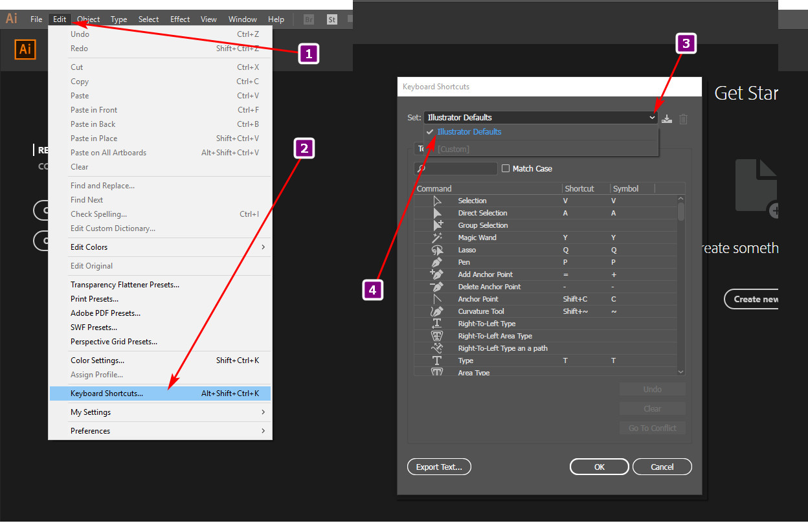Image resolution: width=808 pixels, height=532 pixels.
Task: Open the Object menu
Action: pyautogui.click(x=89, y=19)
